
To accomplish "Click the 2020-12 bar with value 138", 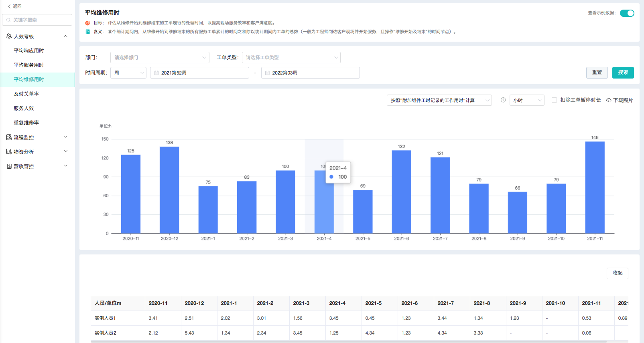I will pos(169,190).
